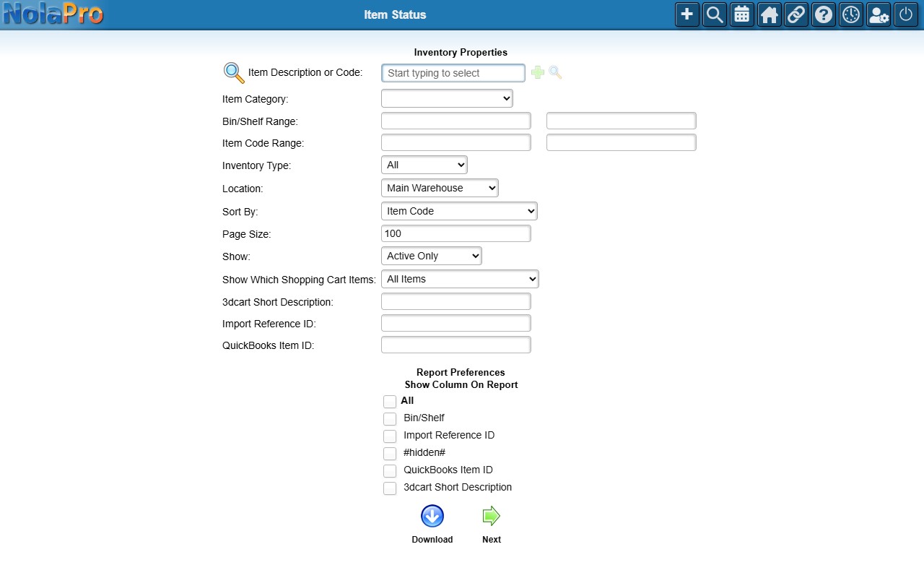Open the Sort By dropdown
924x578 pixels.
coord(459,211)
